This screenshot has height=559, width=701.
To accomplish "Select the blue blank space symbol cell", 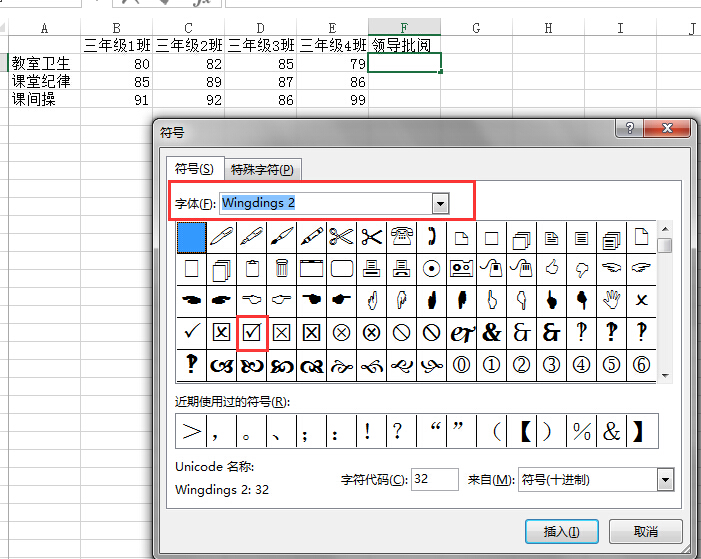I will point(192,237).
